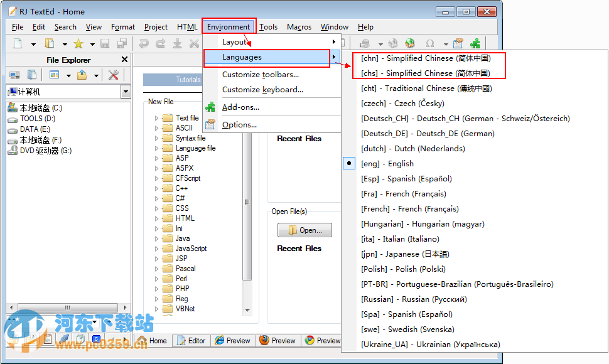Click the Tutorials header button
The image size is (609, 364).
pos(173,80)
